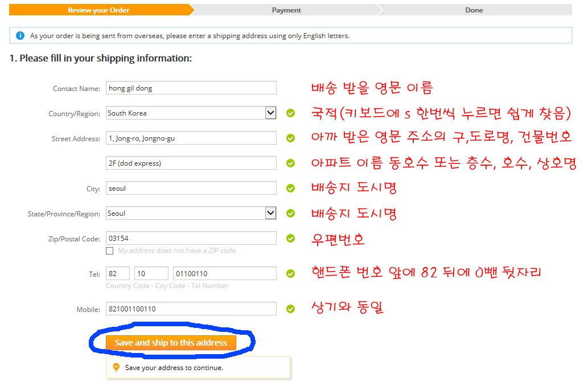Select the Done step in progress bar
Screen dimensions: 588x390
(474, 10)
